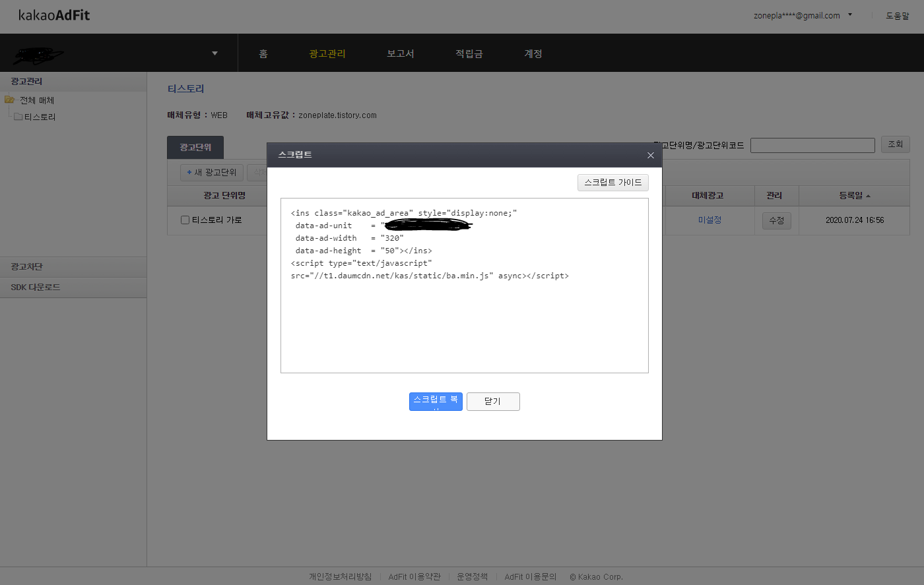Viewport: 924px width, 585px height.
Task: Click the 2020.07.24 16:56 date cell
Action: click(x=855, y=220)
